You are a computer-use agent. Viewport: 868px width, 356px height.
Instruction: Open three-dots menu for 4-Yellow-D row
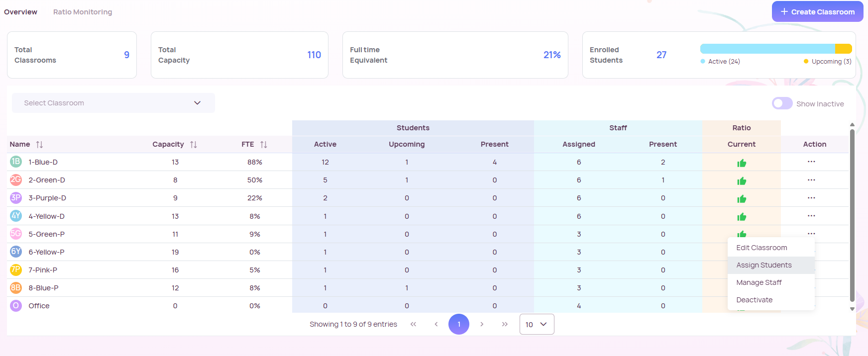(x=811, y=216)
